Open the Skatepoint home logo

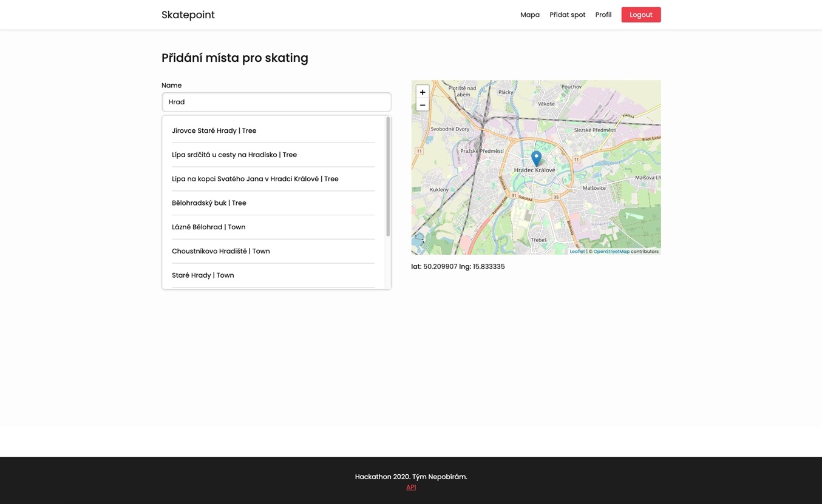tap(188, 15)
